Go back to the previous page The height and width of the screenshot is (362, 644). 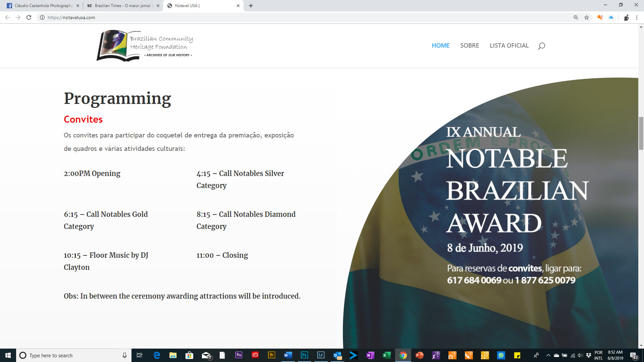(7, 17)
